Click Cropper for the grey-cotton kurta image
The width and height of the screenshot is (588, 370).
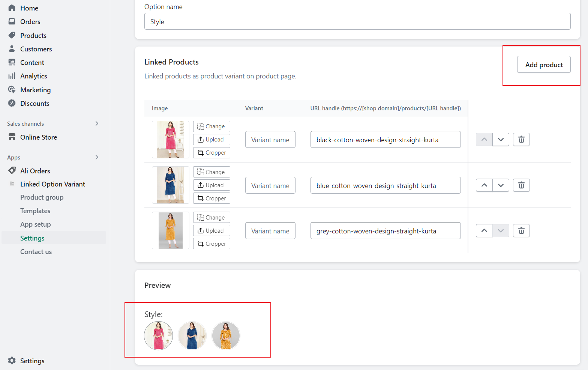point(211,244)
